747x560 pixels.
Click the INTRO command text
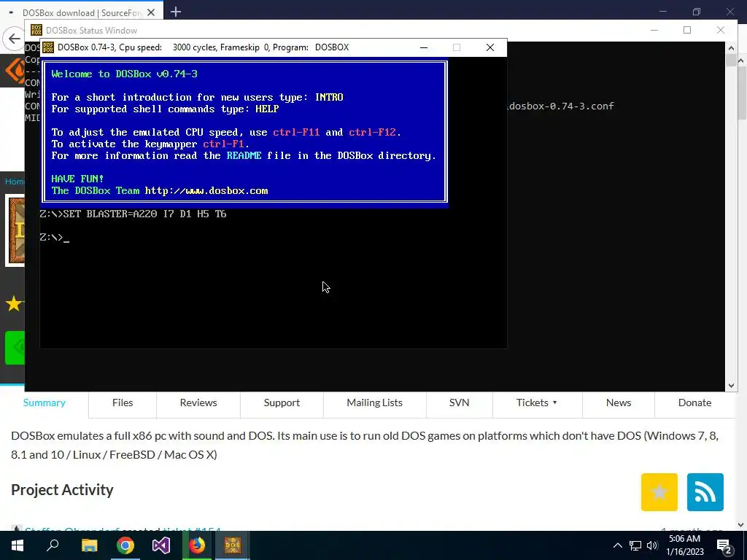(329, 97)
